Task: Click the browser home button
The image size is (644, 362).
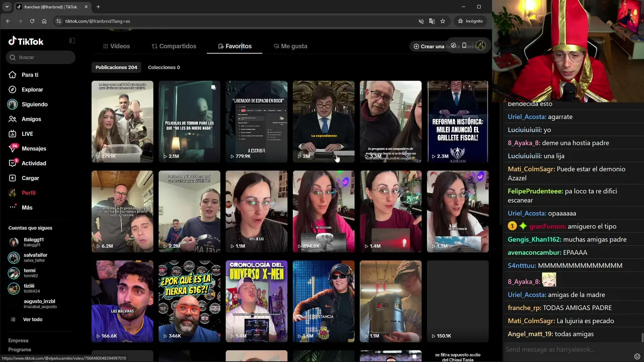Action: pyautogui.click(x=44, y=21)
